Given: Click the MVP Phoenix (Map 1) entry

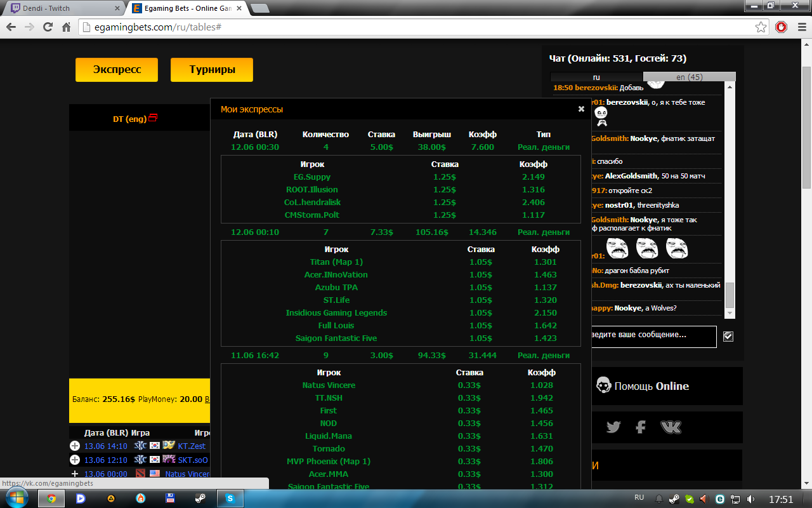Looking at the screenshot, I should pyautogui.click(x=329, y=462).
